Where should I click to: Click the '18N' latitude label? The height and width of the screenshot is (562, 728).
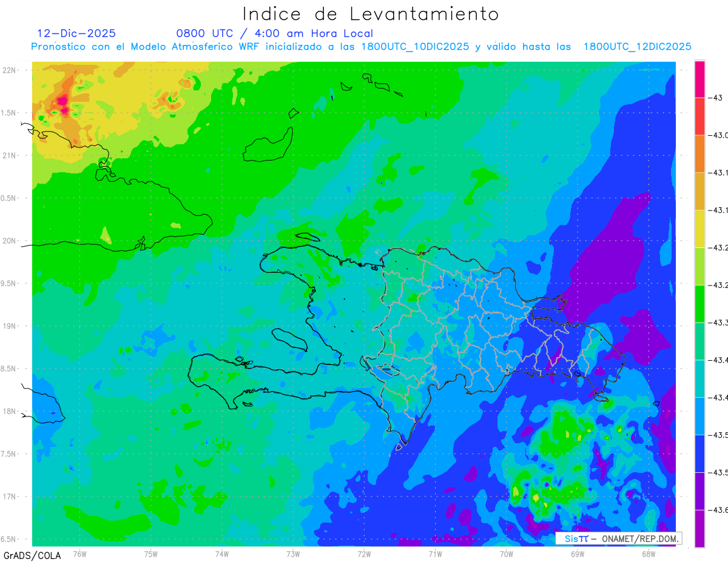coord(10,411)
